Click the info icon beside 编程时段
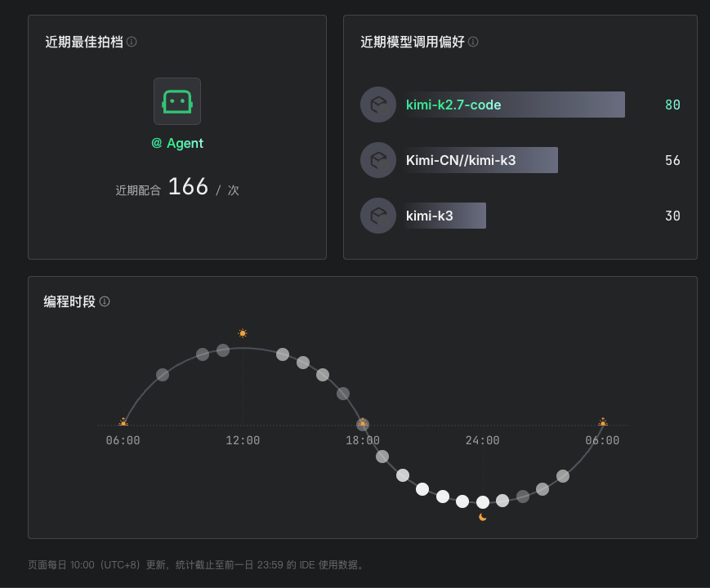710x588 pixels. (x=105, y=301)
